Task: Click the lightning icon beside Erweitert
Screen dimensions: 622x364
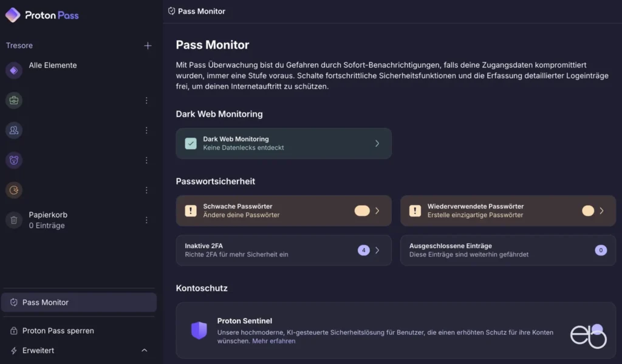Action: click(14, 351)
